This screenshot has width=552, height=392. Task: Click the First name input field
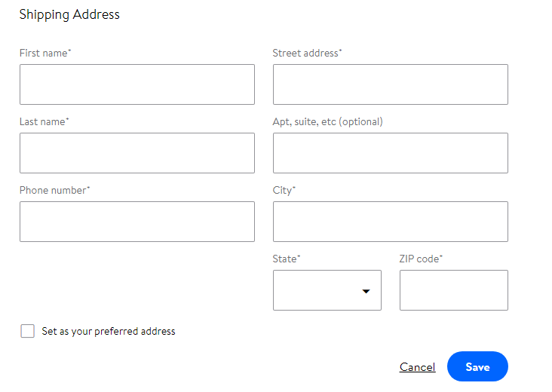point(136,84)
